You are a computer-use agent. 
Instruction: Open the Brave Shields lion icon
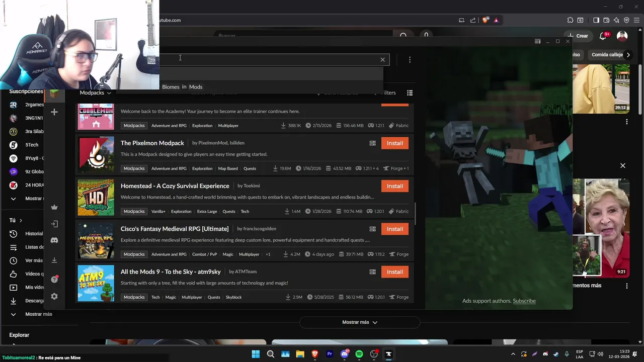[485, 20]
